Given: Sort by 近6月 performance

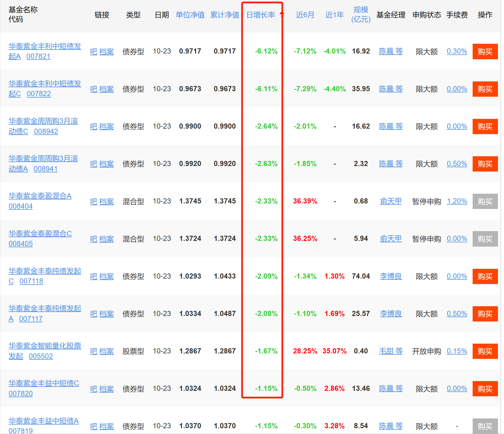Looking at the screenshot, I should 305,15.
